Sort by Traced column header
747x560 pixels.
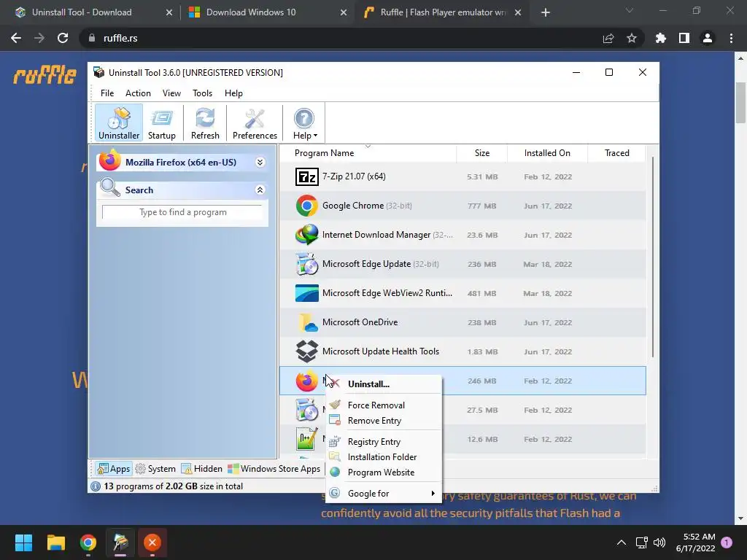click(x=616, y=153)
